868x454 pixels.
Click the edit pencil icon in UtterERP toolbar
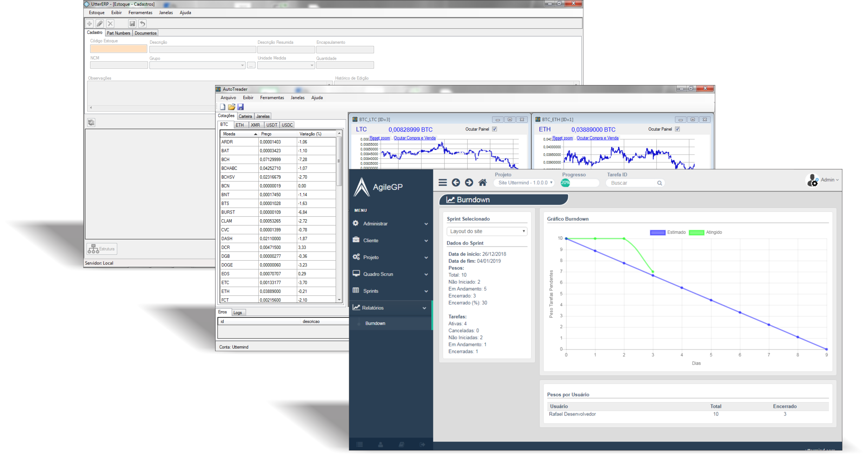pyautogui.click(x=100, y=24)
